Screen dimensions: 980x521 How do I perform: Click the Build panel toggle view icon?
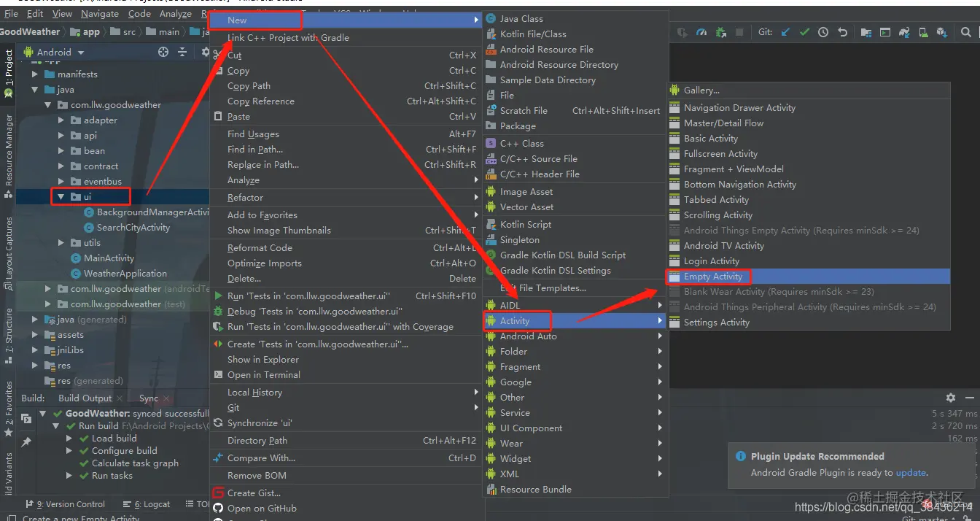click(x=26, y=419)
